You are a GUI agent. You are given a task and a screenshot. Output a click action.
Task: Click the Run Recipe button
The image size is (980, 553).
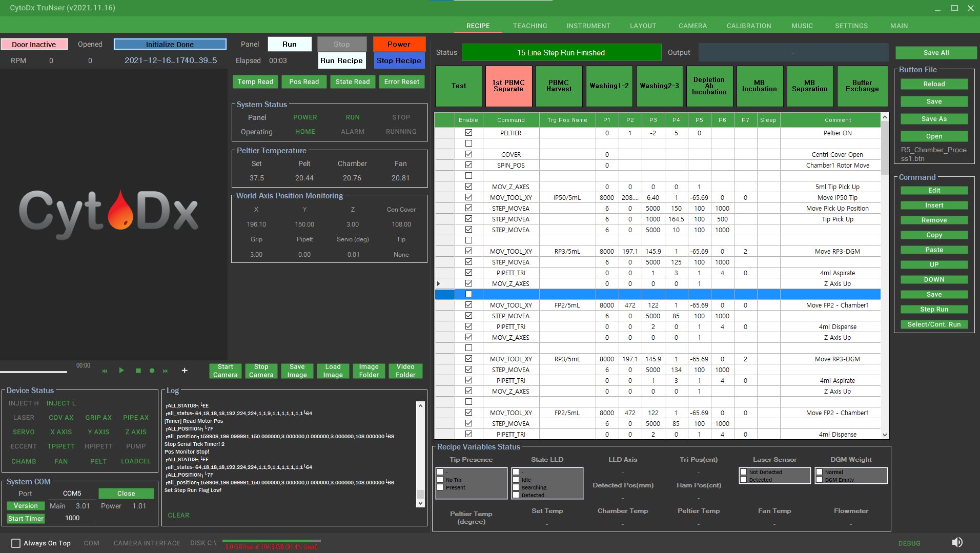[342, 60]
